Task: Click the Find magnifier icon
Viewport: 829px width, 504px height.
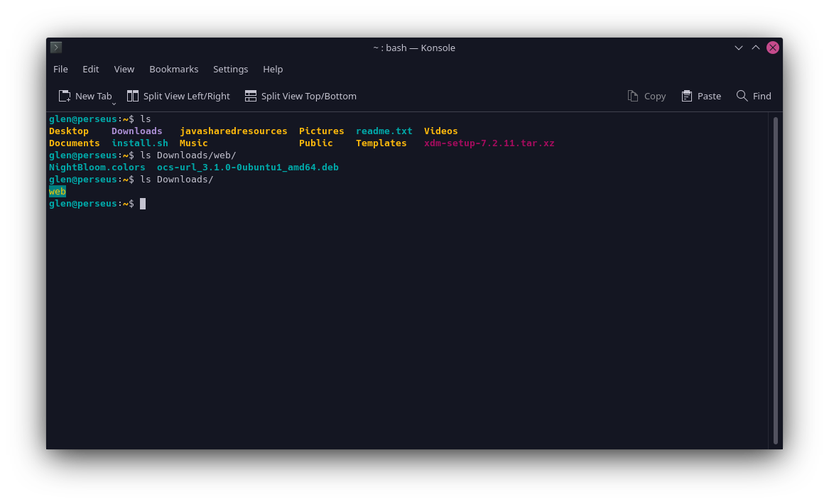Action: click(742, 96)
